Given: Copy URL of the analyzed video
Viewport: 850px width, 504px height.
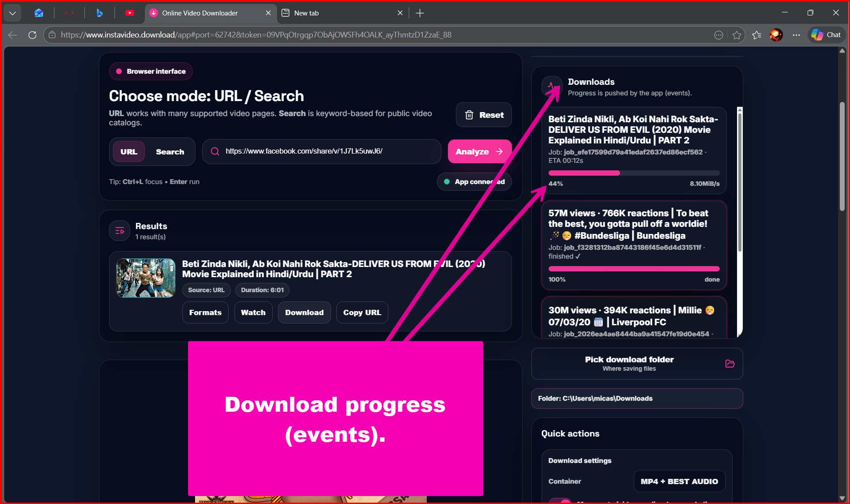Looking at the screenshot, I should click(x=362, y=312).
